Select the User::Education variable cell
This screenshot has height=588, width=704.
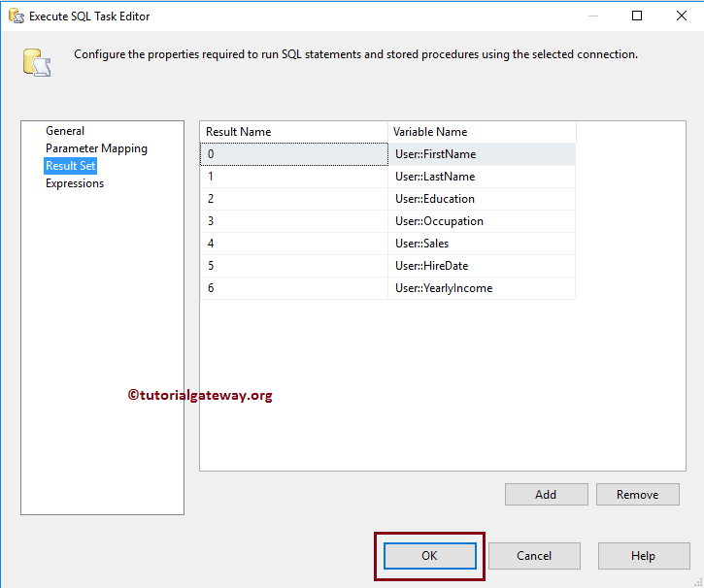point(482,199)
